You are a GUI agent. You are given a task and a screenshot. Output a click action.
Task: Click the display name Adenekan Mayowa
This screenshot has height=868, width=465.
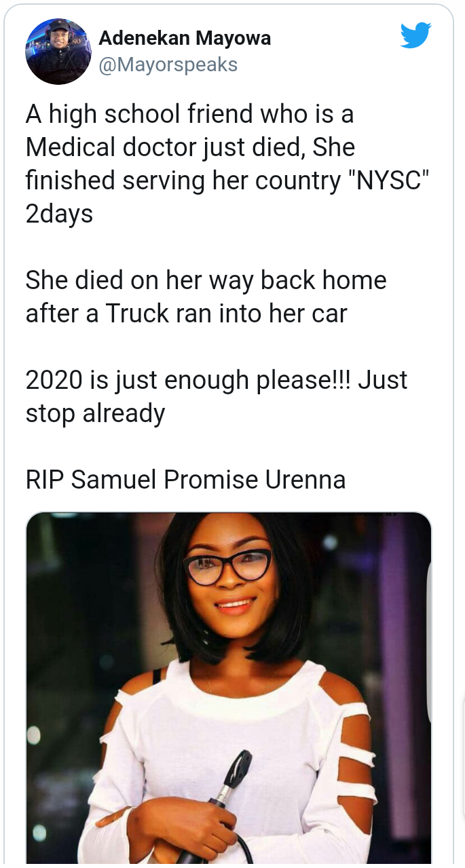coord(185,39)
